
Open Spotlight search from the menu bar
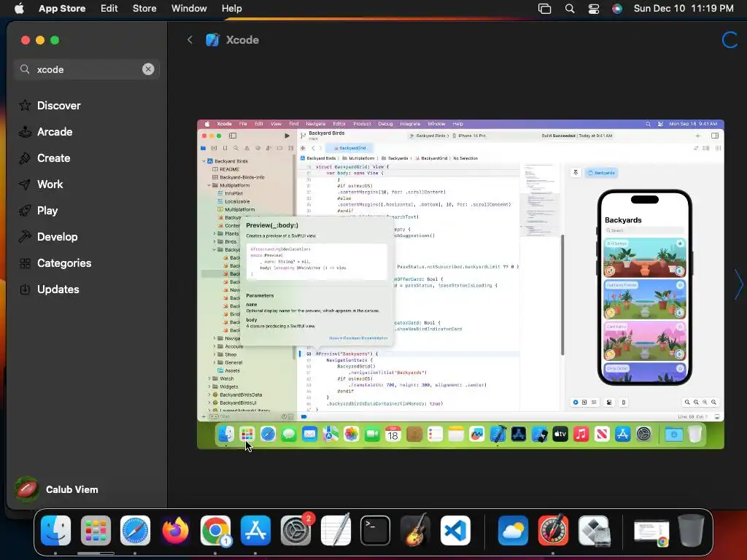(570, 8)
